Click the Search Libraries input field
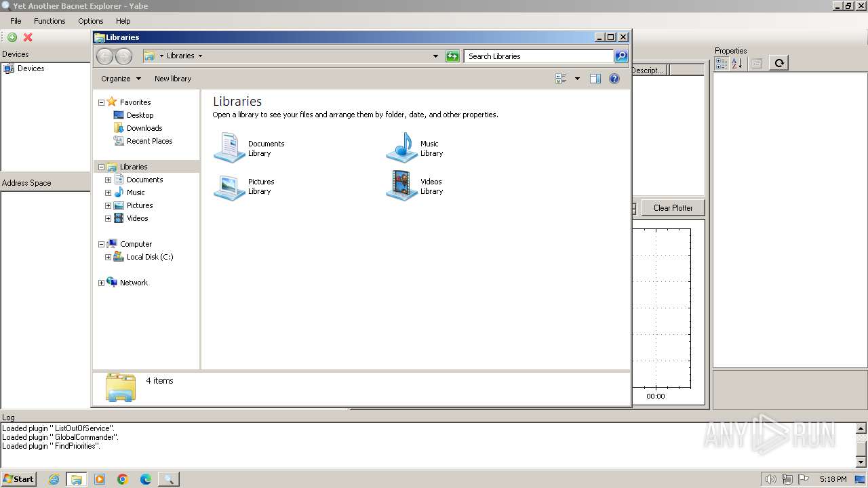 [539, 56]
